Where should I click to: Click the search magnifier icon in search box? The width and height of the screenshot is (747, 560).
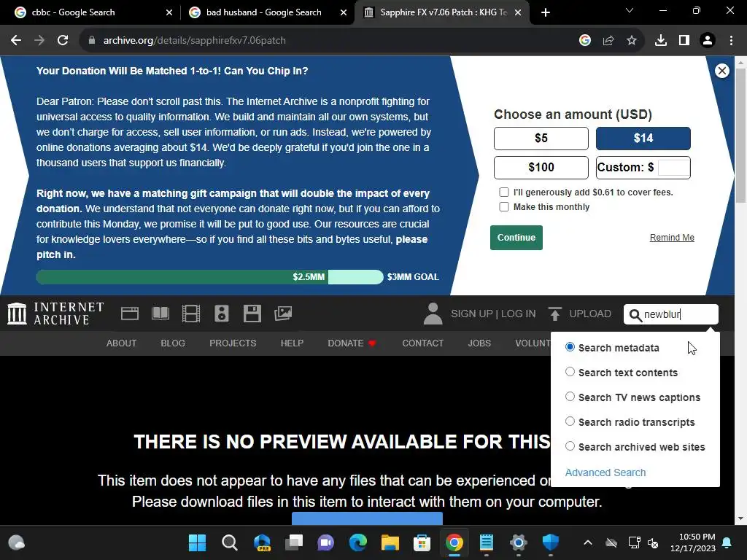click(635, 315)
